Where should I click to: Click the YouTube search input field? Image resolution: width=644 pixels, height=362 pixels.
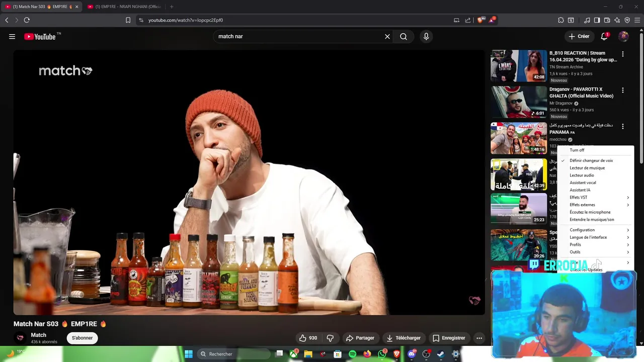299,36
